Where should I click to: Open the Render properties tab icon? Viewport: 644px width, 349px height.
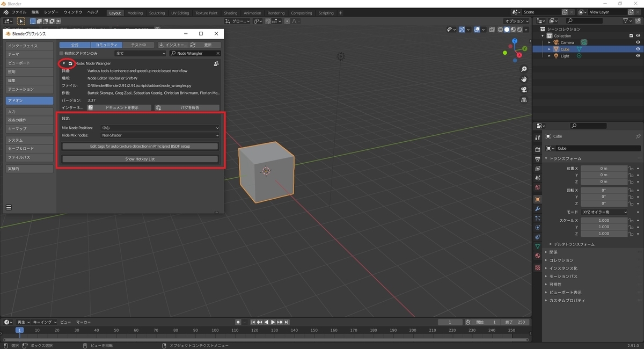(537, 149)
